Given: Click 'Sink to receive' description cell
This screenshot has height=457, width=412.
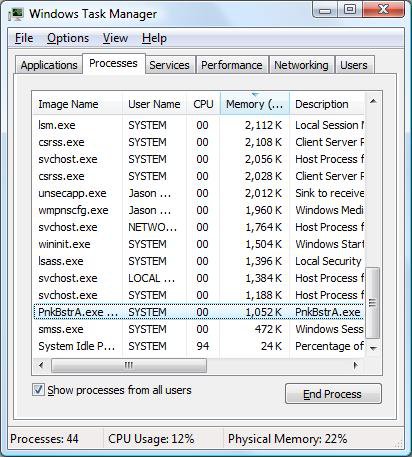Looking at the screenshot, I should coord(329,193).
